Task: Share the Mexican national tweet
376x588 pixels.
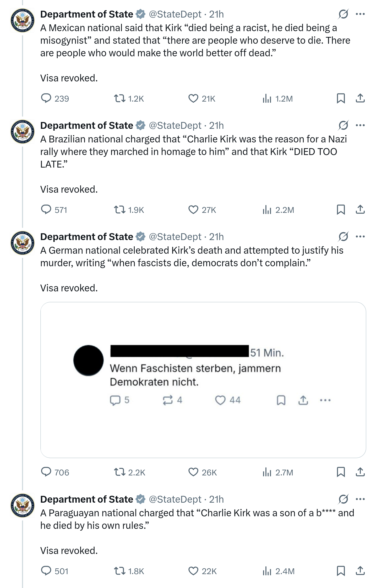Action: [x=360, y=98]
